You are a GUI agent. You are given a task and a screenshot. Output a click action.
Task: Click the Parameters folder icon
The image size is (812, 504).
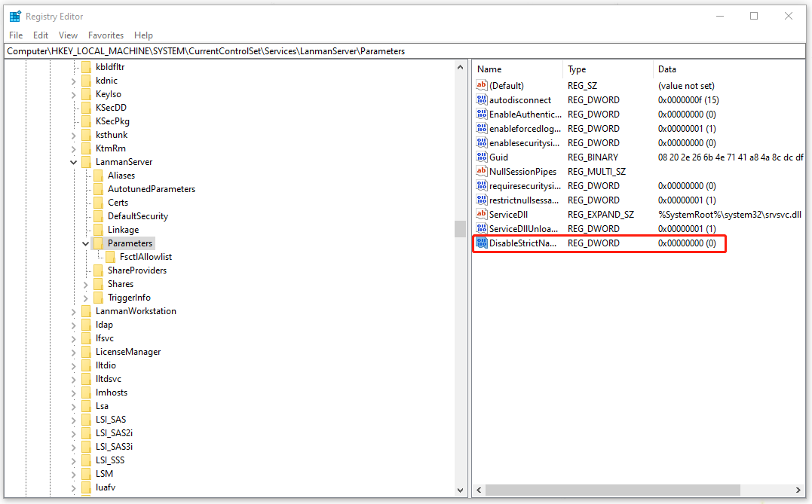tap(100, 243)
